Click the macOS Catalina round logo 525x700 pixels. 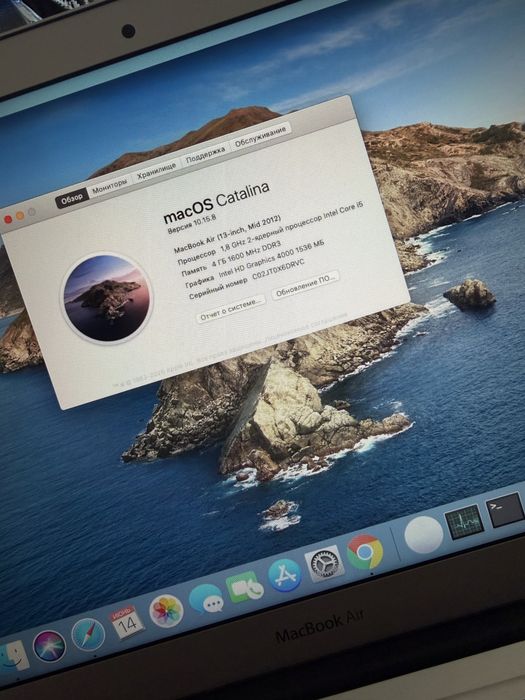tap(107, 298)
